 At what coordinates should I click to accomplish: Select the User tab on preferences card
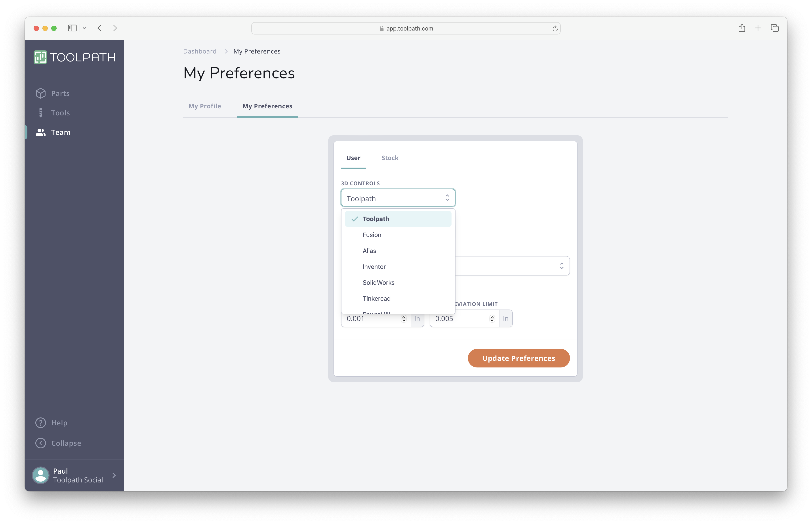(353, 157)
